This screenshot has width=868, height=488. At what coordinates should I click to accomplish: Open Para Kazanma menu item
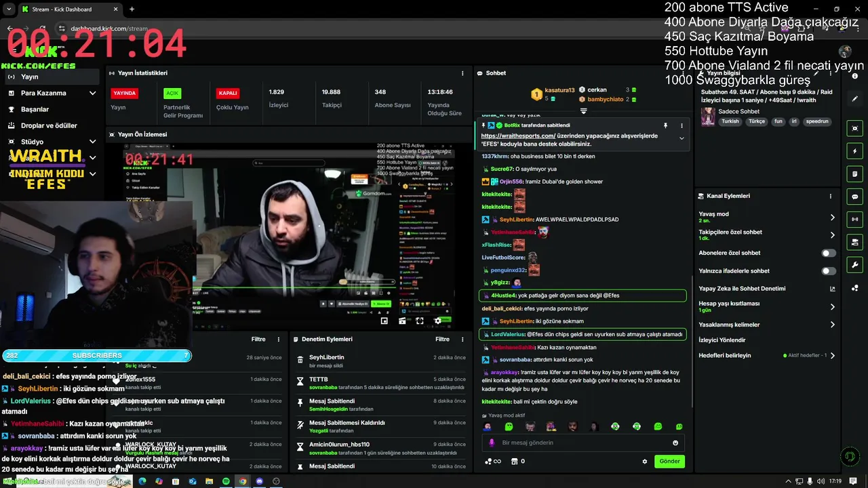coord(43,93)
